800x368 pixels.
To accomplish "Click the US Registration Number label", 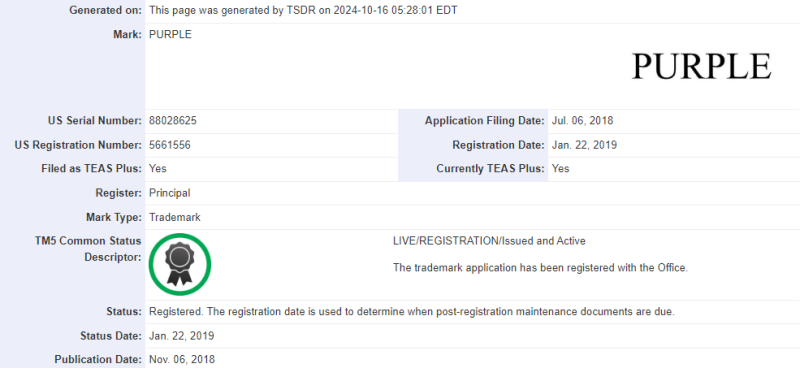I will point(78,145).
